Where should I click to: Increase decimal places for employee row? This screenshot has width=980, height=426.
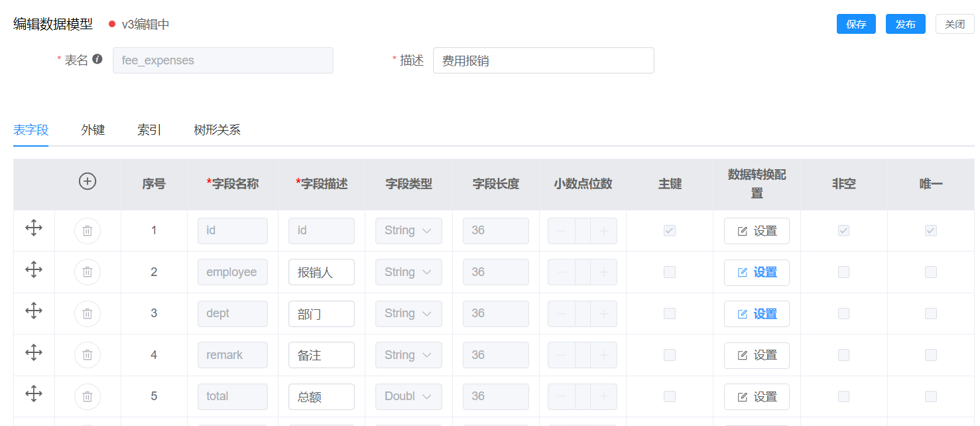coord(604,272)
